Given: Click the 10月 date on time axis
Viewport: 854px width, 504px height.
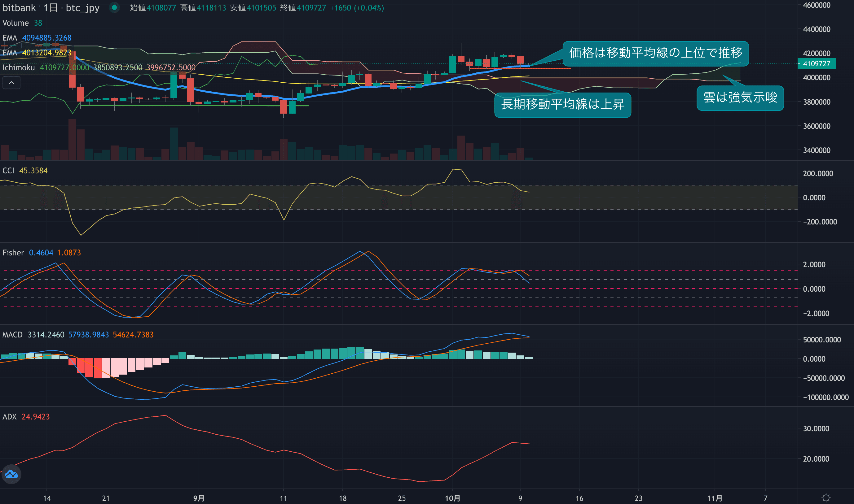Looking at the screenshot, I should click(452, 498).
